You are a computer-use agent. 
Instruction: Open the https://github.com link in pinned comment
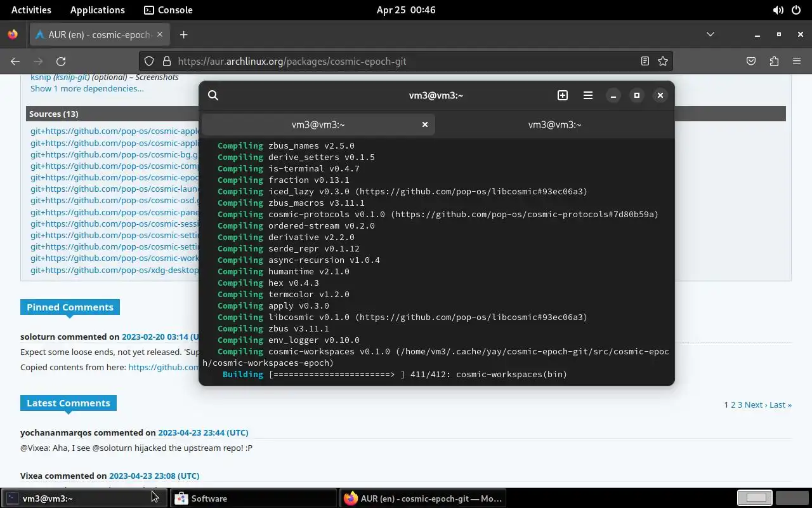(x=163, y=367)
